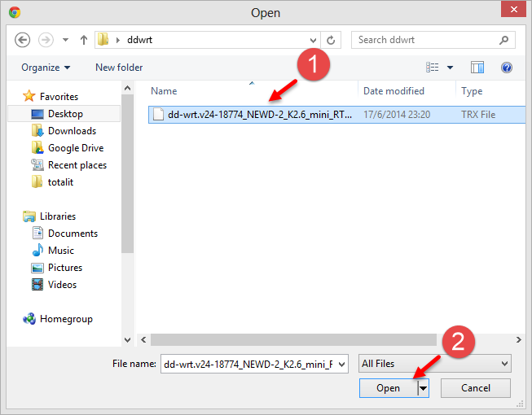This screenshot has height=415, width=532.
Task: Click the Chrome icon in title bar
Action: 15,12
